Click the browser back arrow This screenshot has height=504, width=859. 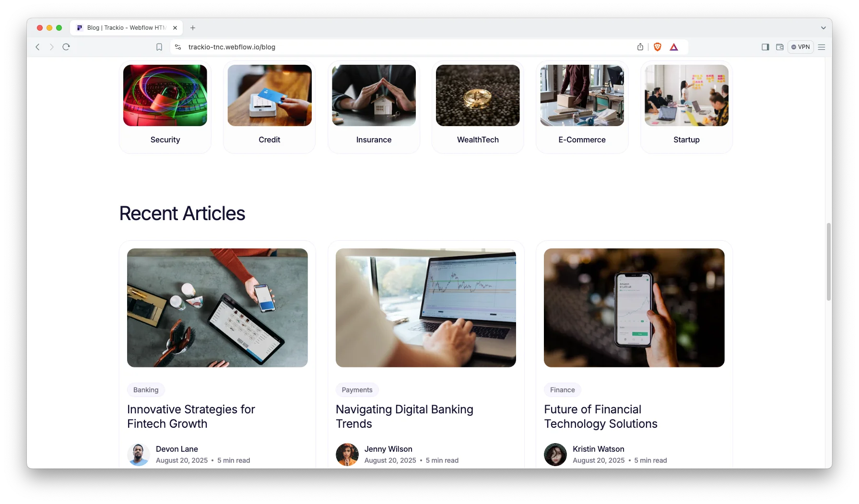coord(37,47)
